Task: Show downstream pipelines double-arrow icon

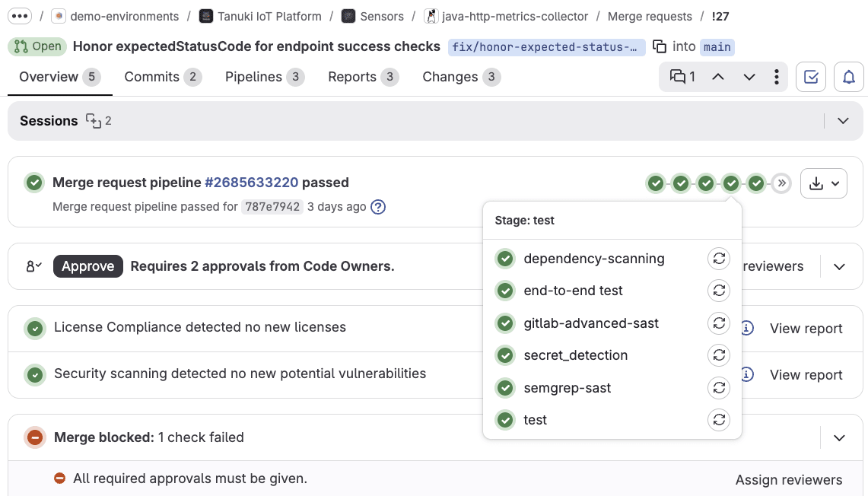Action: tap(781, 183)
